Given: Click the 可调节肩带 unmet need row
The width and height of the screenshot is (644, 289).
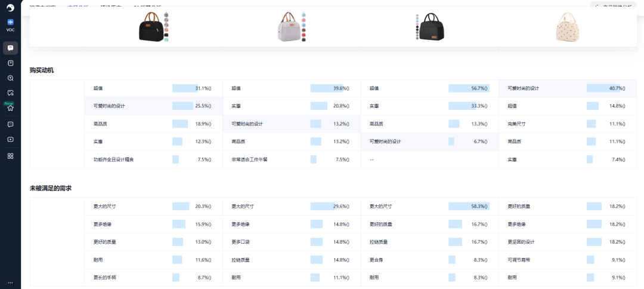Looking at the screenshot, I should pos(567,260).
